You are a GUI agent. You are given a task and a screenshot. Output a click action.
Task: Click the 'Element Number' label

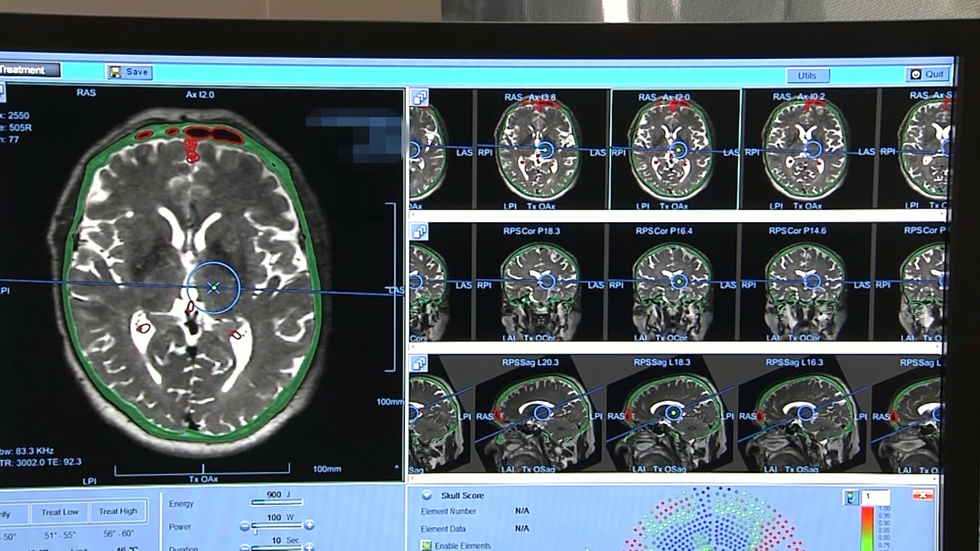point(449,511)
